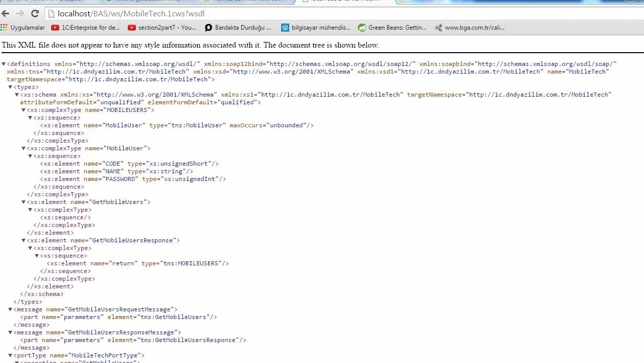Click the xs:element name="return" line
Image resolution: width=644 pixels, height=363 pixels.
point(137,263)
